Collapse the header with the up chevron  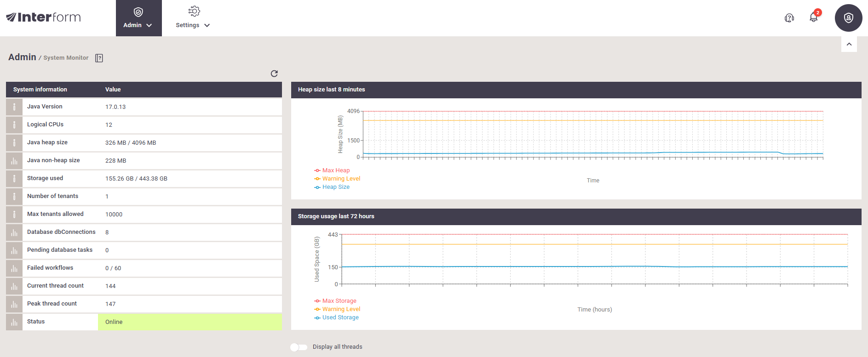849,45
